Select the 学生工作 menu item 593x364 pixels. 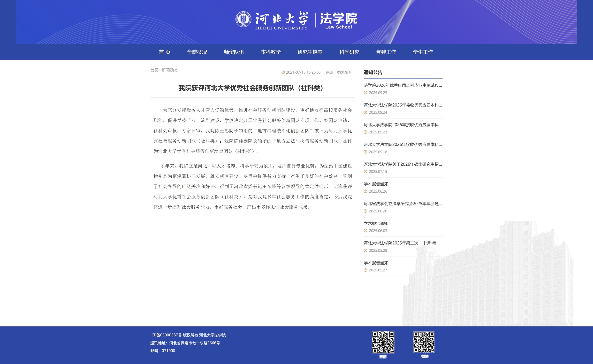(423, 52)
